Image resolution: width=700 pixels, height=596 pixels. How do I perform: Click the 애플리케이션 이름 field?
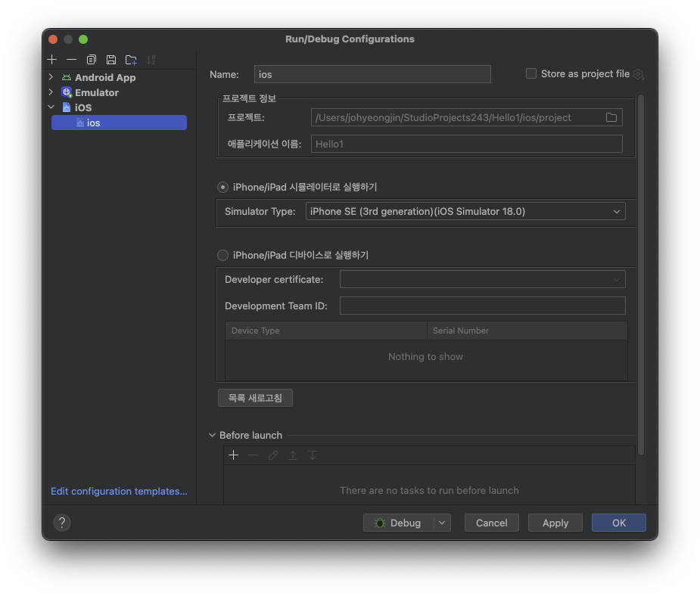[x=466, y=144]
